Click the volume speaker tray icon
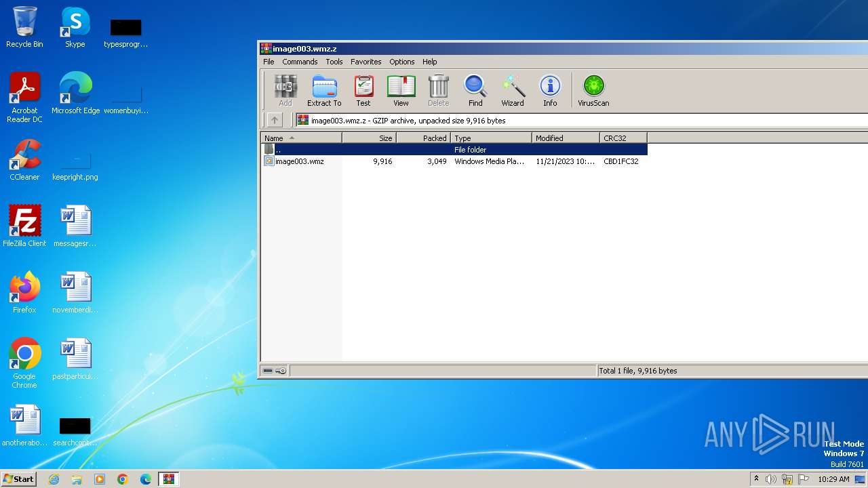 point(771,479)
